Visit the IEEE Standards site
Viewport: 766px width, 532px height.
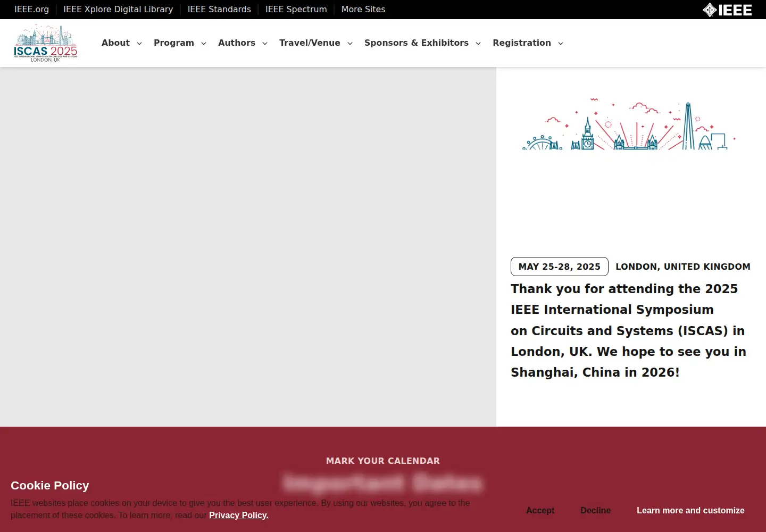(x=219, y=9)
